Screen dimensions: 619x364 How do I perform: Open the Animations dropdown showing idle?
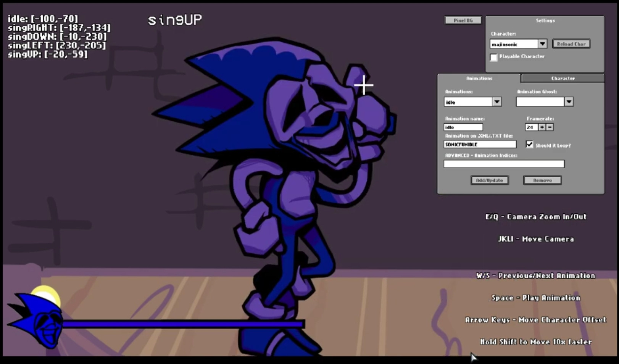tap(497, 101)
